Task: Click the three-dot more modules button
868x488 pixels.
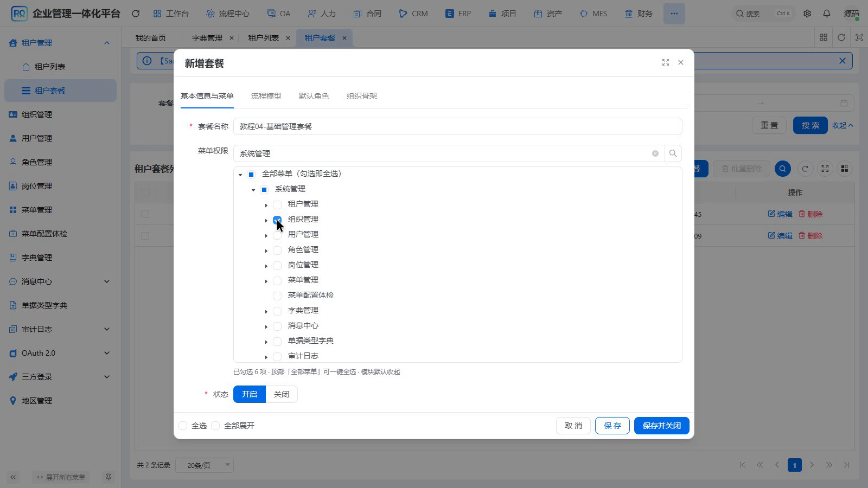Action: 674,14
